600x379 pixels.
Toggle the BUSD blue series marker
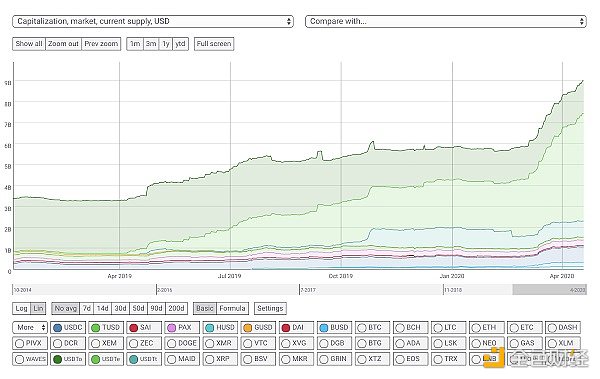(x=324, y=328)
